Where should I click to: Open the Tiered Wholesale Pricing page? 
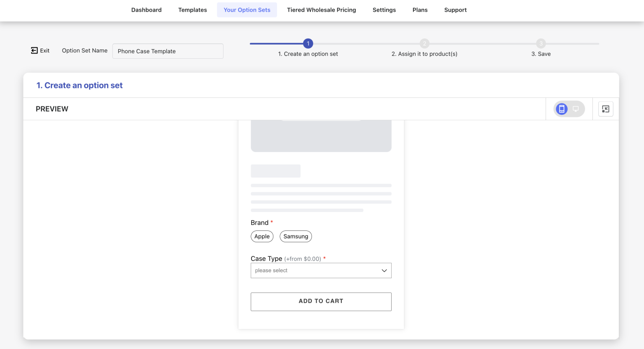321,10
